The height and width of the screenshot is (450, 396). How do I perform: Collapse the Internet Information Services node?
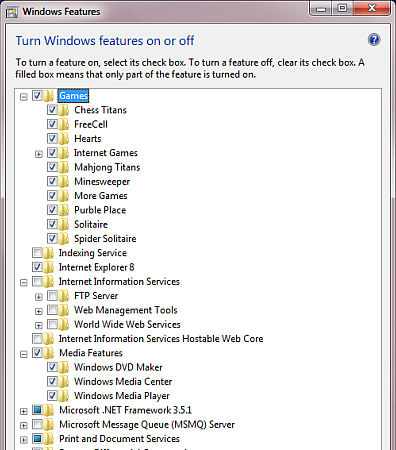point(23,283)
